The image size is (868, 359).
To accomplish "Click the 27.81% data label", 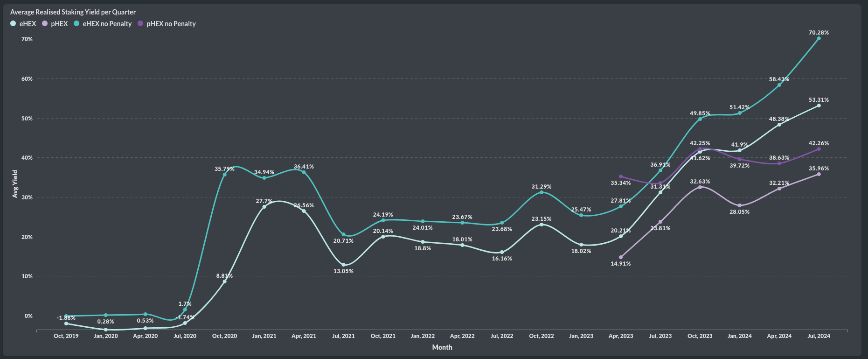I will pos(621,201).
